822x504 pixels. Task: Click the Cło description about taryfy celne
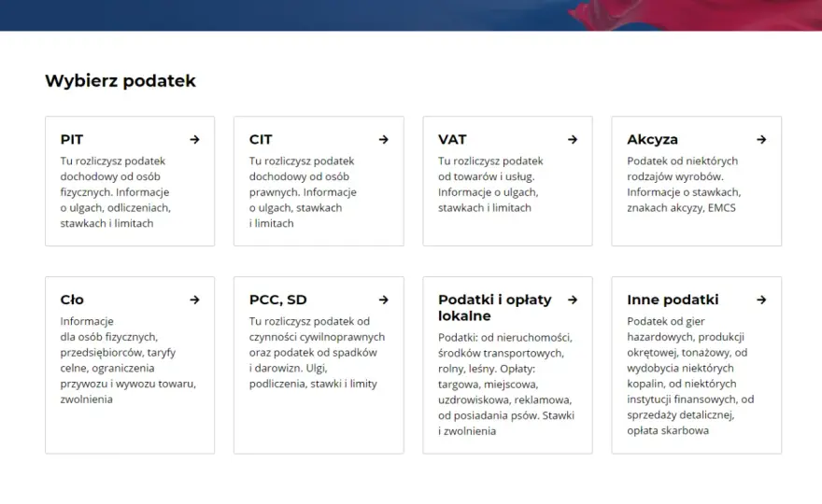pos(128,360)
